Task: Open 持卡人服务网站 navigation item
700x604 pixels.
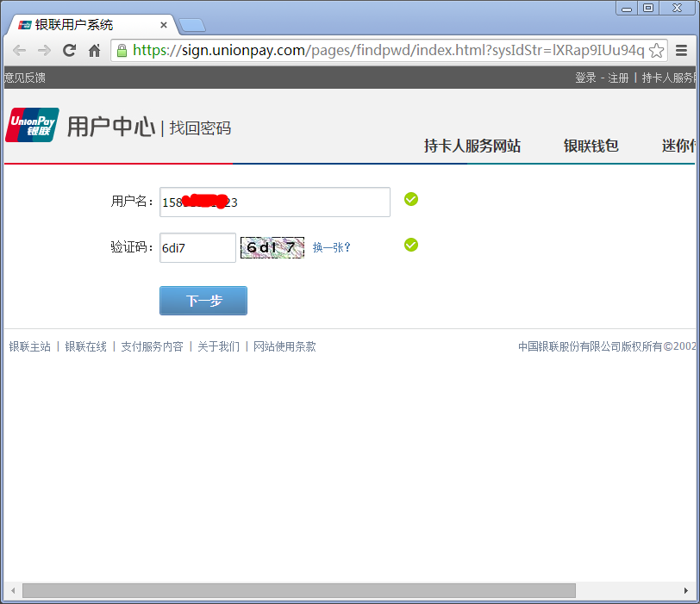Action: [472, 146]
